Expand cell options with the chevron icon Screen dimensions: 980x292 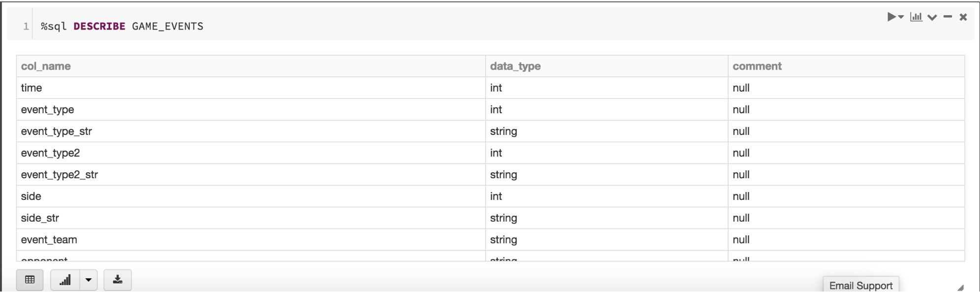(x=932, y=18)
